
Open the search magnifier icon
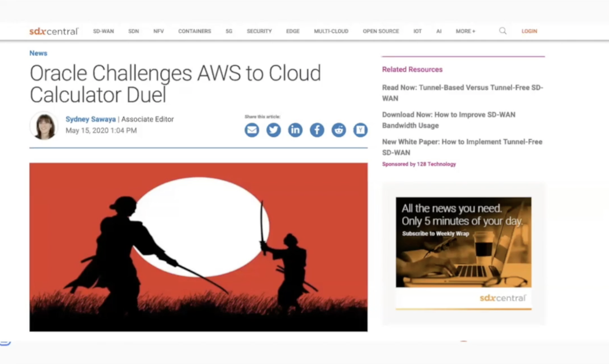pyautogui.click(x=503, y=31)
